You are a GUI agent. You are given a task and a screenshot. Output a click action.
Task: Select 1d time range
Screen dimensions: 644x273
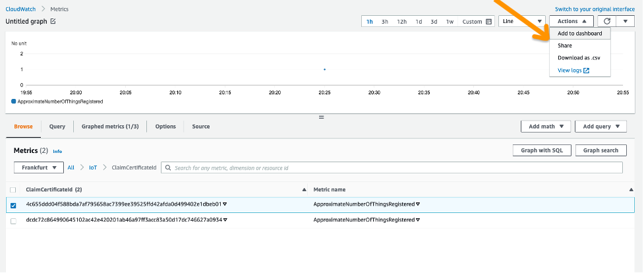pos(419,22)
